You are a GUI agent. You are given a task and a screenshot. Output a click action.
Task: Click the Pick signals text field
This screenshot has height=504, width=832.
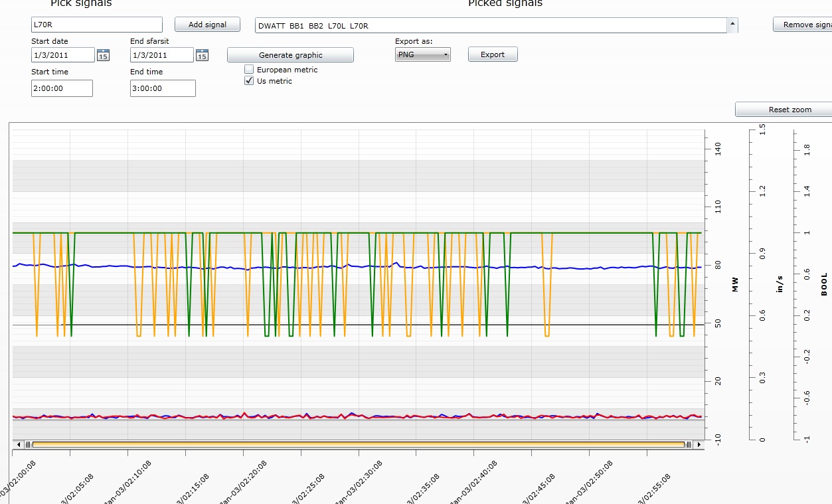click(96, 25)
